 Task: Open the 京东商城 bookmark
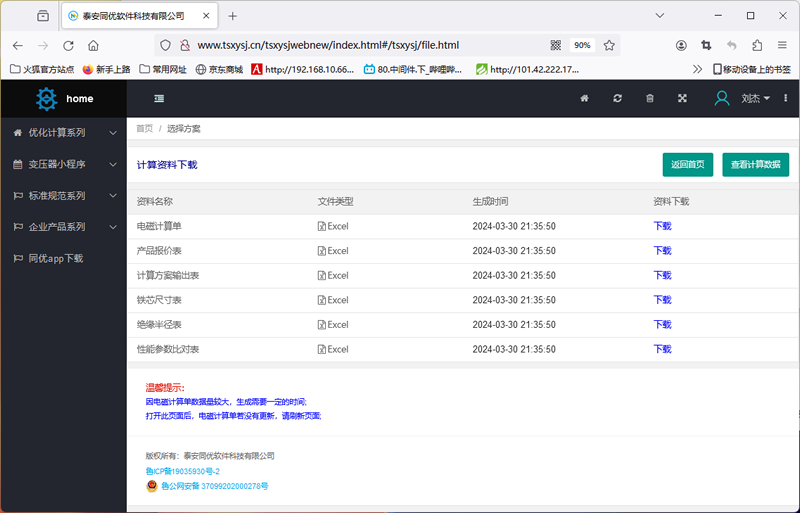tap(219, 69)
